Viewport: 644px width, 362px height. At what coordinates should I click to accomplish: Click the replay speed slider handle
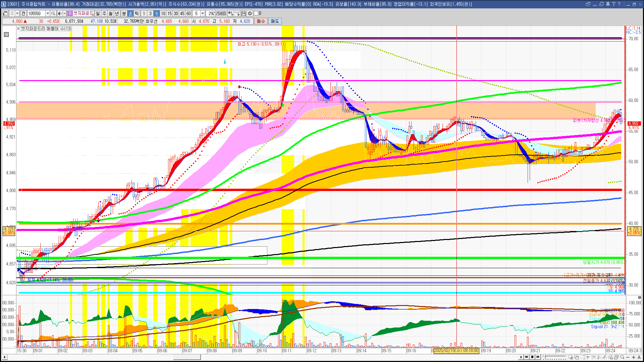[545, 357]
